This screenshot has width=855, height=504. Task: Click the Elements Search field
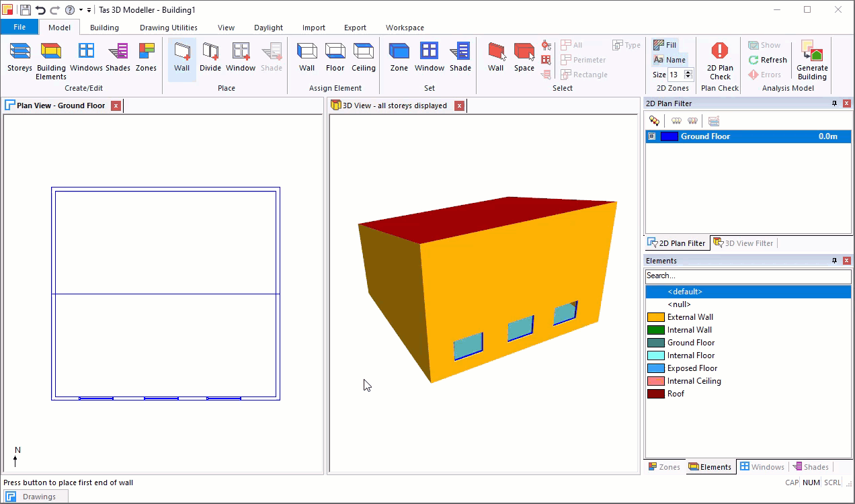pos(748,276)
